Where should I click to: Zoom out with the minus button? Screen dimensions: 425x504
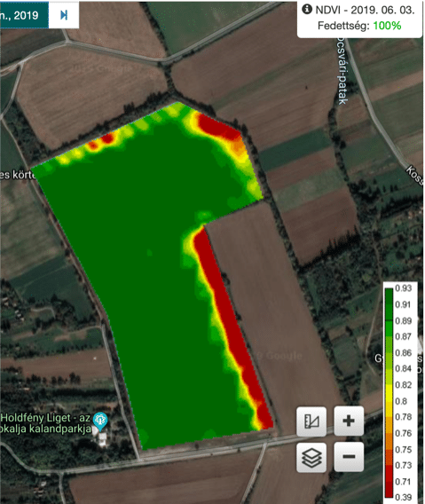click(349, 457)
